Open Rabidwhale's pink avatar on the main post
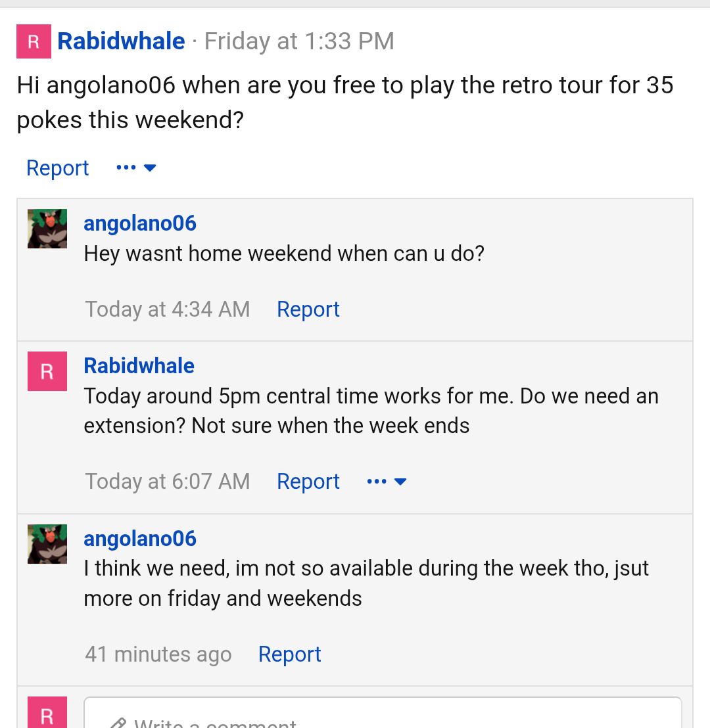Screen dimensions: 710x728 coord(34,41)
